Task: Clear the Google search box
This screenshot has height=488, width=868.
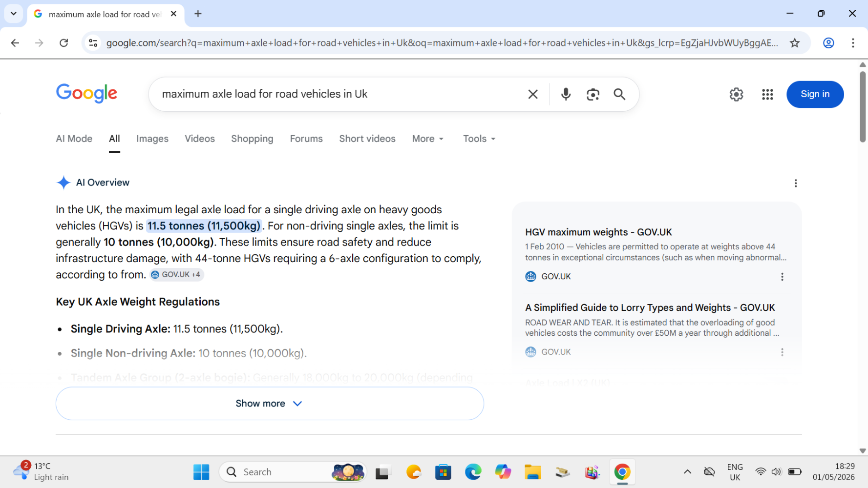Action: 533,94
